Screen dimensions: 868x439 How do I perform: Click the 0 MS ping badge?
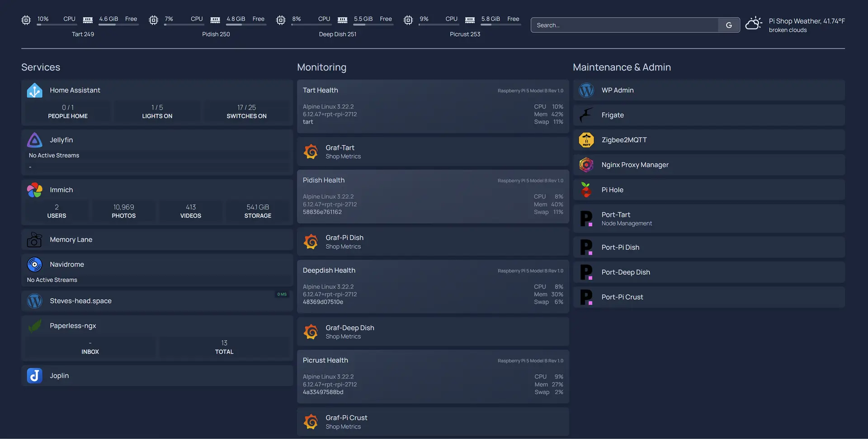282,294
